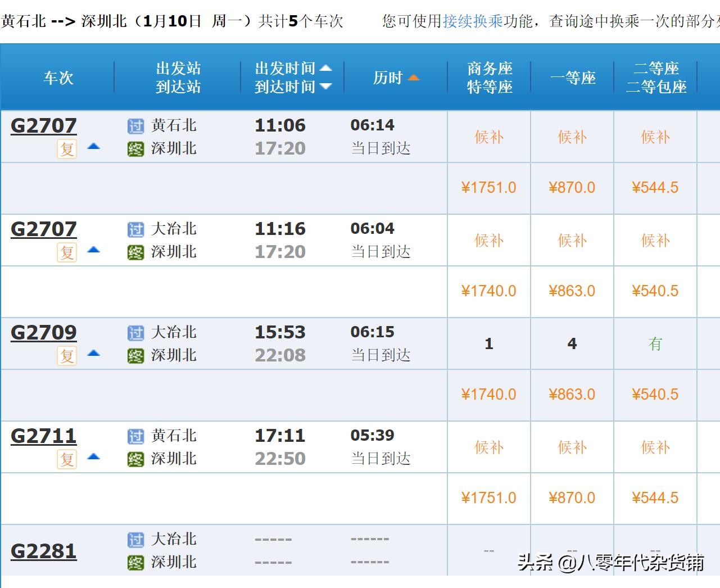720x588 pixels.
Task: Select 有 second-class availability on G2709
Action: coord(655,344)
